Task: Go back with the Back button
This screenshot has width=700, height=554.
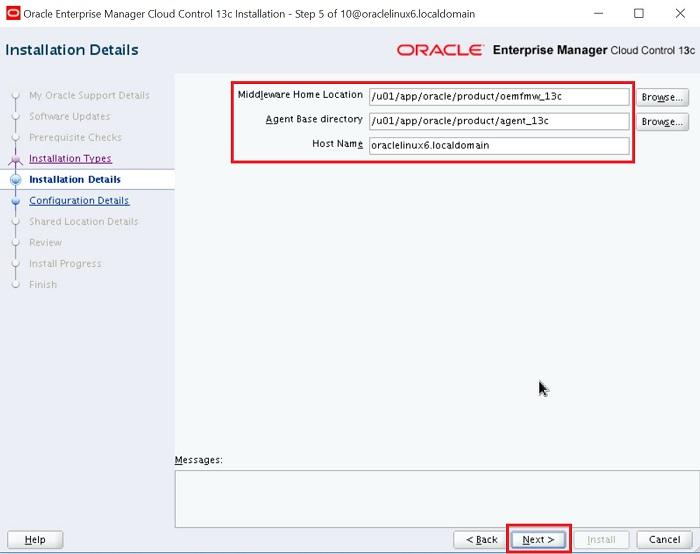Action: click(x=481, y=539)
